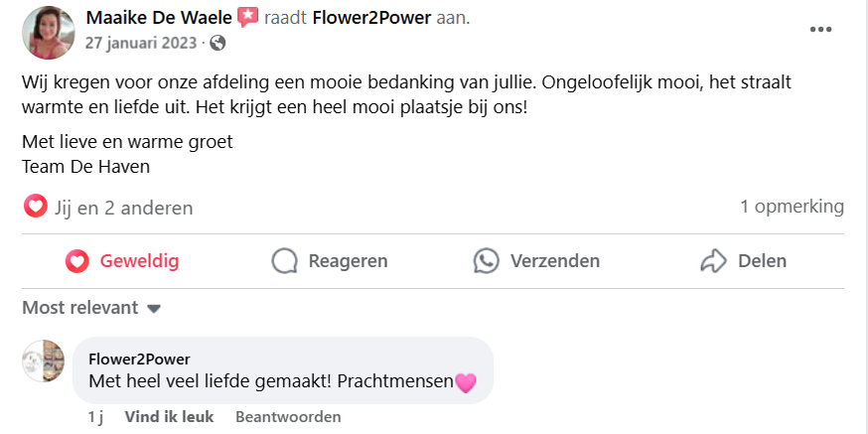The image size is (868, 434).
Task: Open Maaike De Waele profile link
Action: (x=159, y=18)
